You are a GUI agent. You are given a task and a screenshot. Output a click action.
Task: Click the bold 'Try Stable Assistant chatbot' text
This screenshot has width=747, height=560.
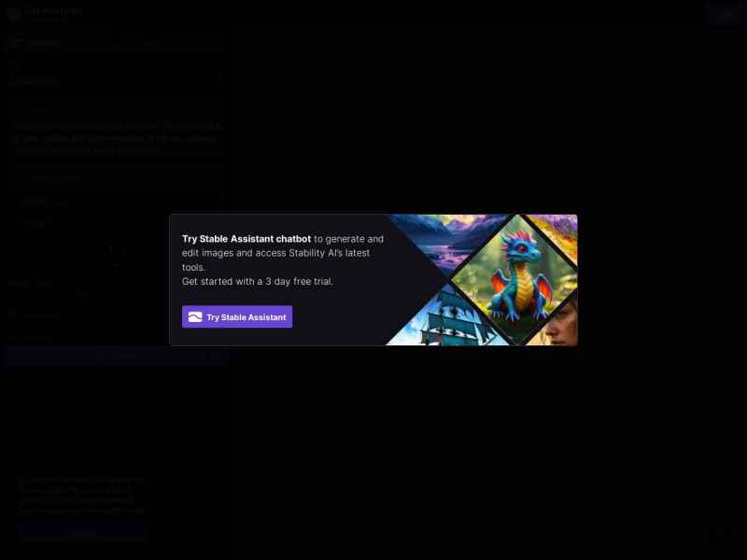coord(247,239)
